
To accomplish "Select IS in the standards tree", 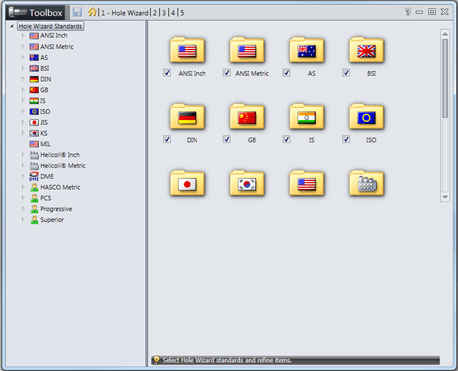I will coord(43,101).
